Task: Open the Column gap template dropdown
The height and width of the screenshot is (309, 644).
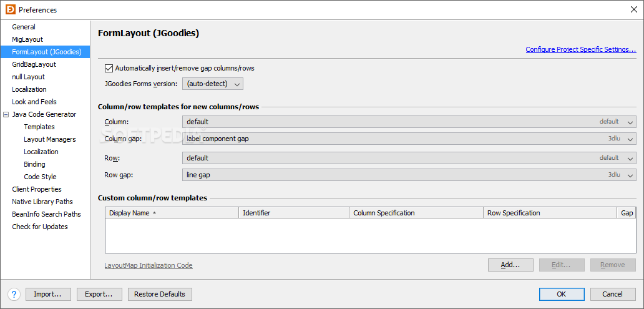Action: click(x=409, y=139)
